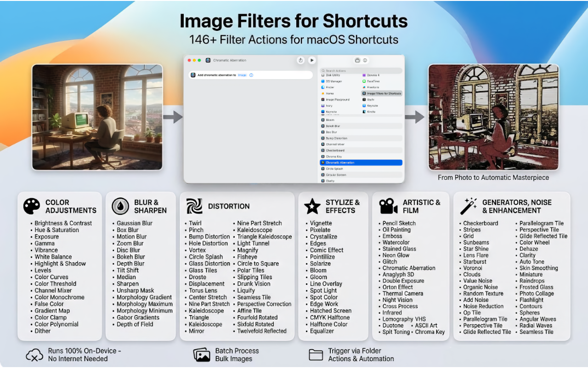The image size is (588, 368).
Task: Click the Search Actions field
Action: (x=361, y=71)
